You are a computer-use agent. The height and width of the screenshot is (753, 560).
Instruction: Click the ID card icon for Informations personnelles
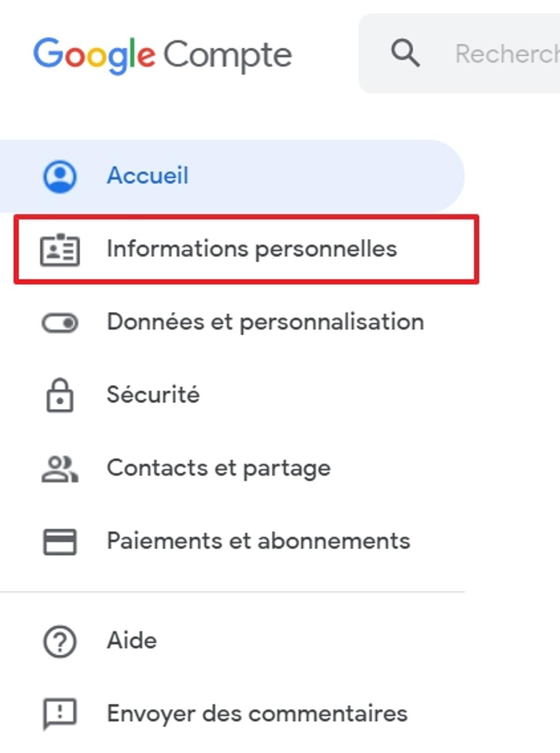click(x=60, y=250)
